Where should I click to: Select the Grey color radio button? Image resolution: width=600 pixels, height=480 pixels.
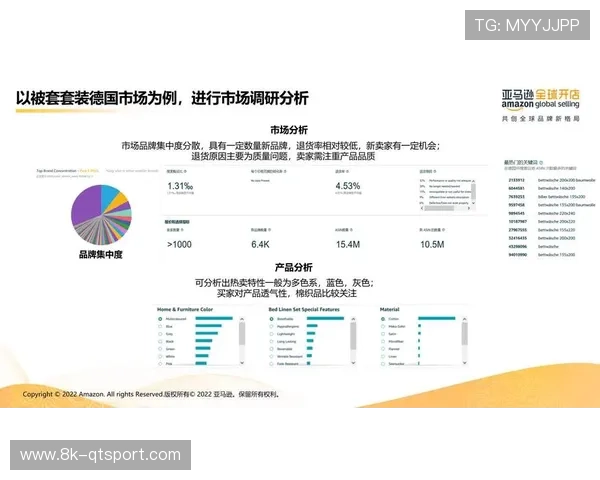pyautogui.click(x=160, y=334)
